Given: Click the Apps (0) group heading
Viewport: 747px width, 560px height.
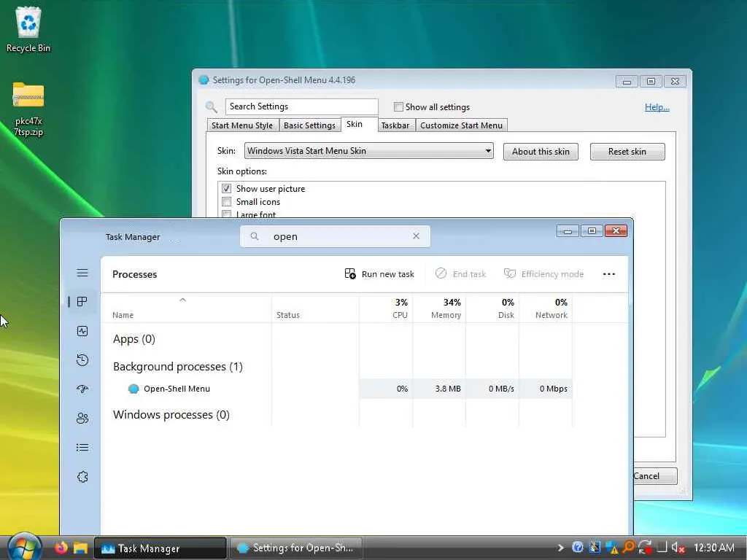Looking at the screenshot, I should [134, 339].
